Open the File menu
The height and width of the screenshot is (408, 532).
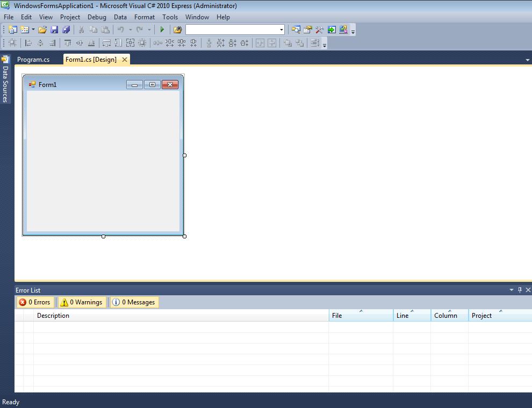pos(9,17)
